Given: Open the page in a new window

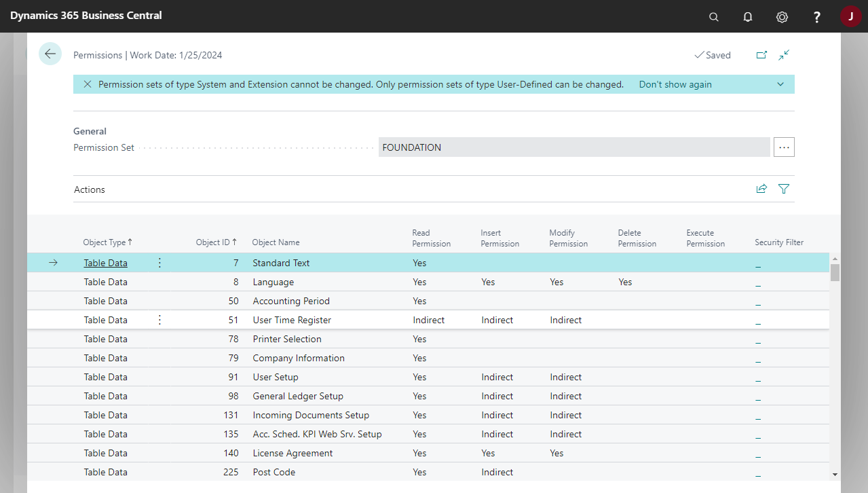Looking at the screenshot, I should 761,54.
